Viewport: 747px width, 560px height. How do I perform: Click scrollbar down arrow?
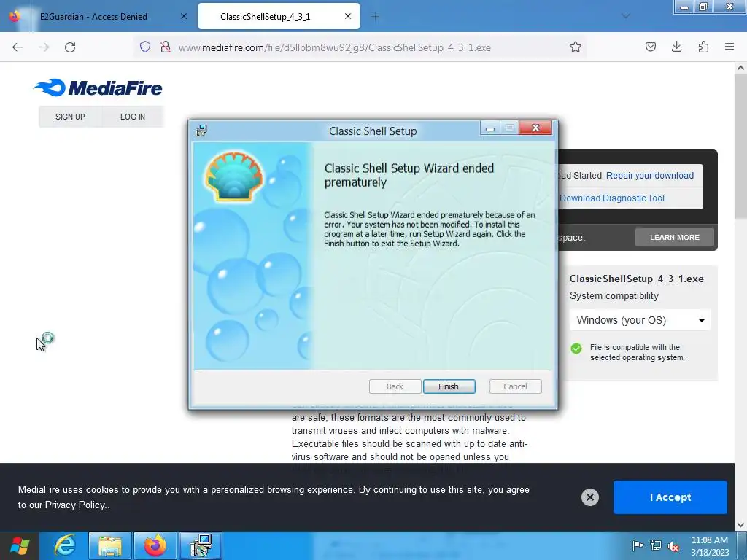740,525
